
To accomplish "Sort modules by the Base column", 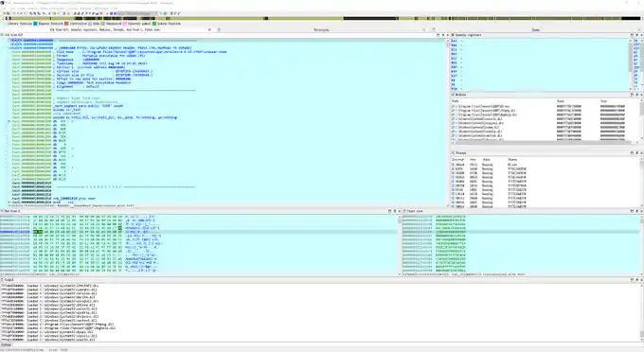I will (561, 101).
